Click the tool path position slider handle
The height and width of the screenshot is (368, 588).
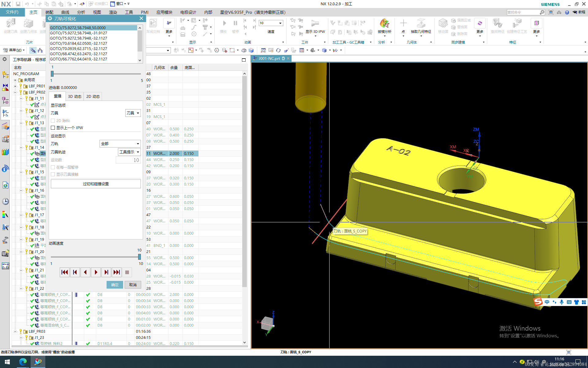52,74
